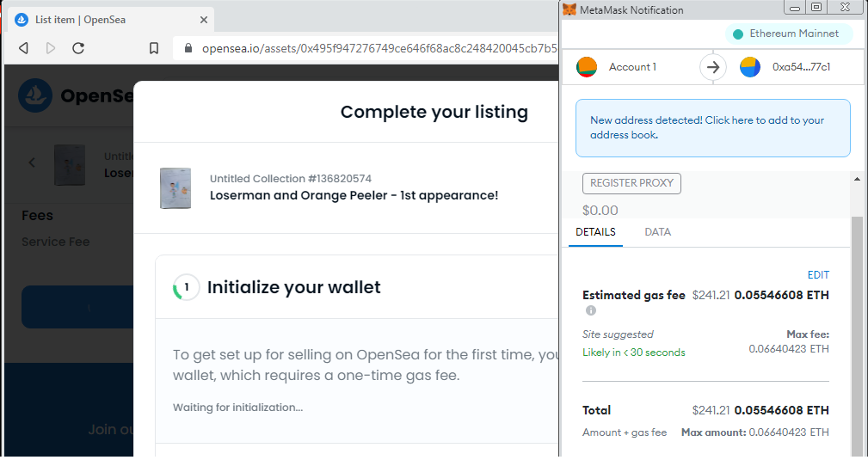This screenshot has height=460, width=868.
Task: Open the Ethereum Mainnet network selector
Action: [789, 34]
